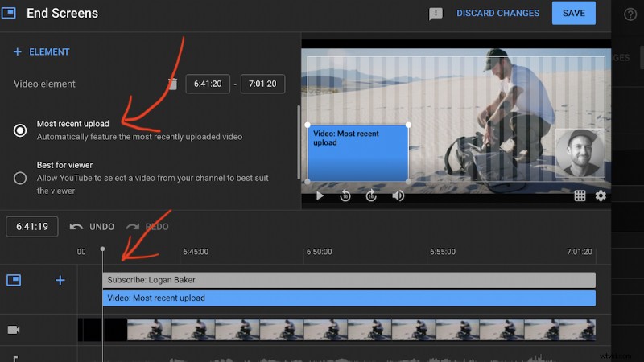Skip the preview forward ten seconds
The height and width of the screenshot is (362, 644).
tap(371, 195)
